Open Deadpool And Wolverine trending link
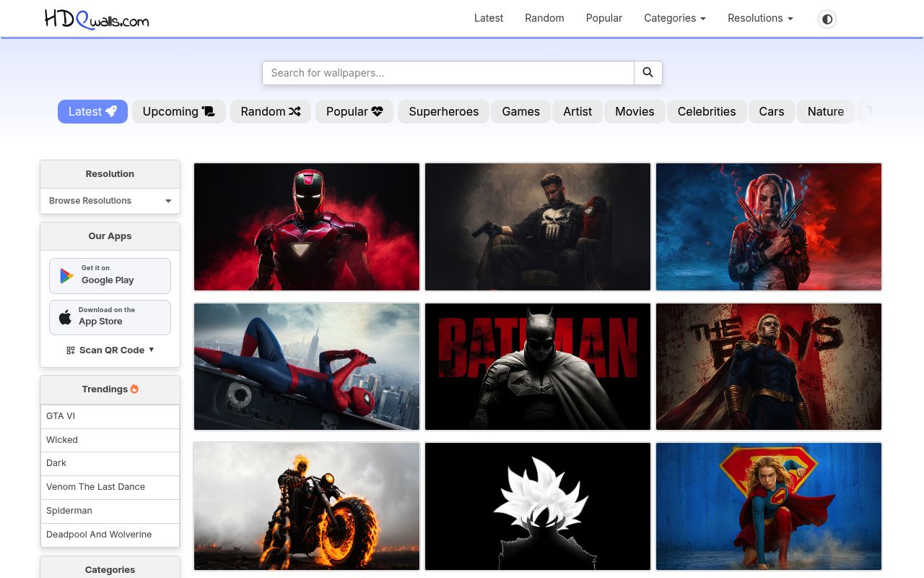Viewport: 924px width, 578px height. click(x=110, y=535)
